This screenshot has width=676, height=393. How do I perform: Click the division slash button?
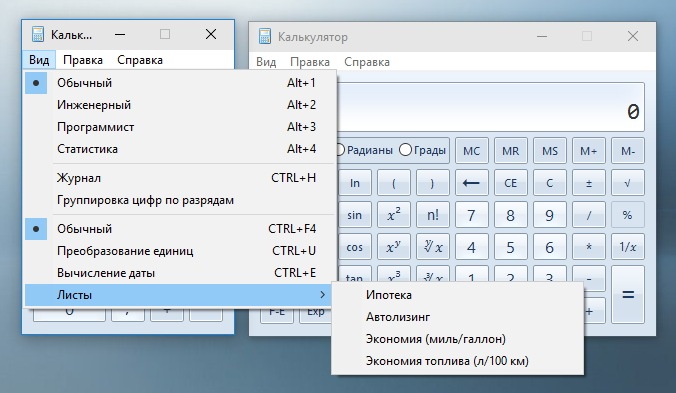(588, 215)
